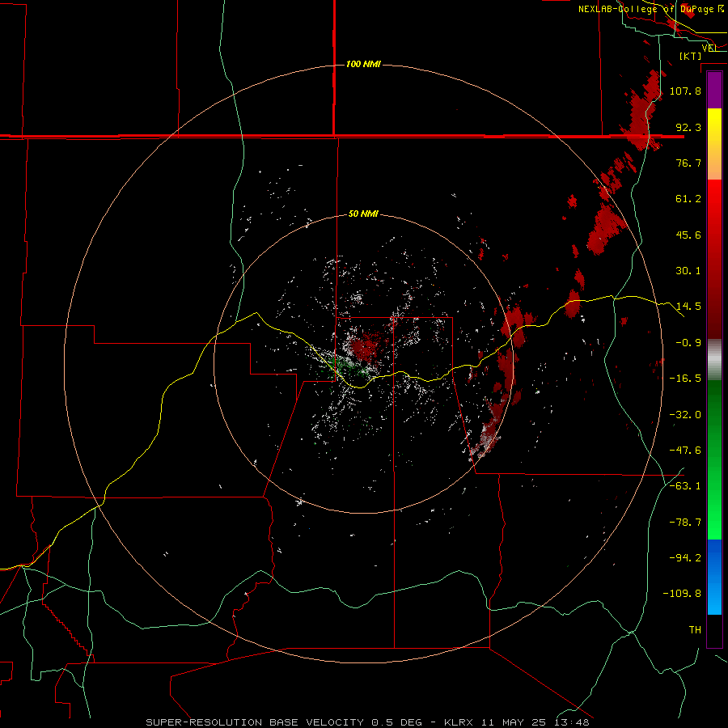This screenshot has height=728, width=728.
Task: Click the 50 NMI range ring label
Action: coord(363,214)
